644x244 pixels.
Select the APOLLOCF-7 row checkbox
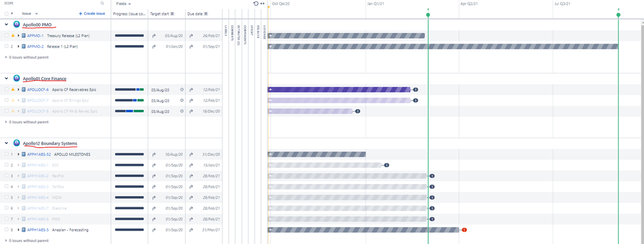pos(6,100)
